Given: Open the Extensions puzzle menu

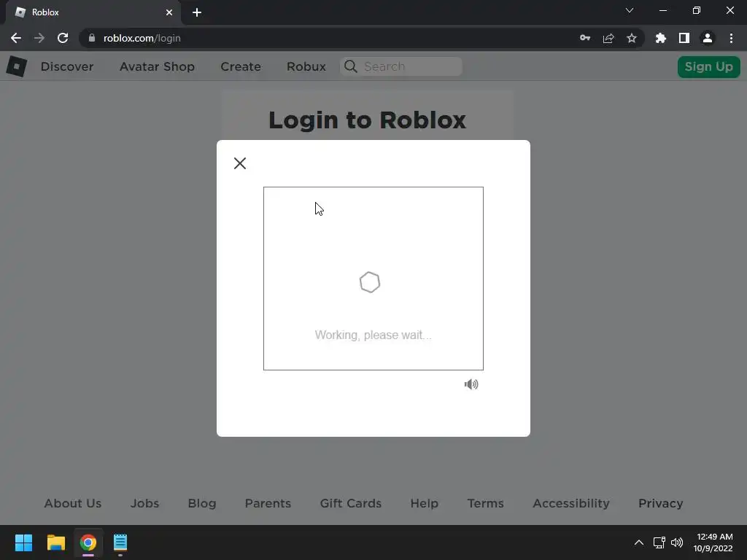Looking at the screenshot, I should point(661,38).
